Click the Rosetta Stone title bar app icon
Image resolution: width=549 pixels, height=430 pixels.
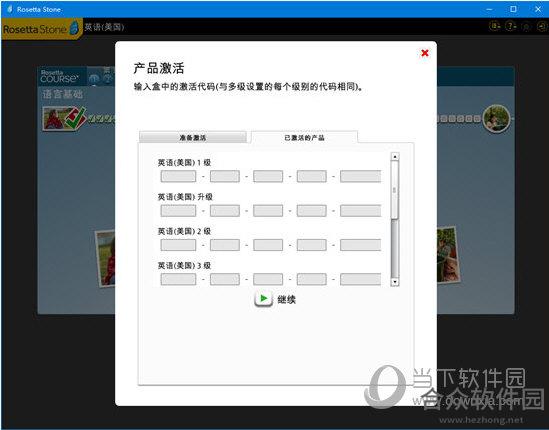coord(10,9)
